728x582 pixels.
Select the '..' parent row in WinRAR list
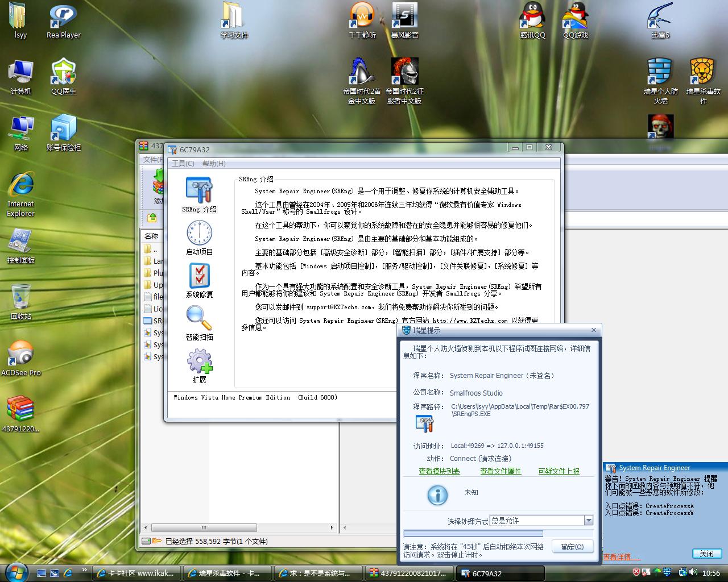154,249
